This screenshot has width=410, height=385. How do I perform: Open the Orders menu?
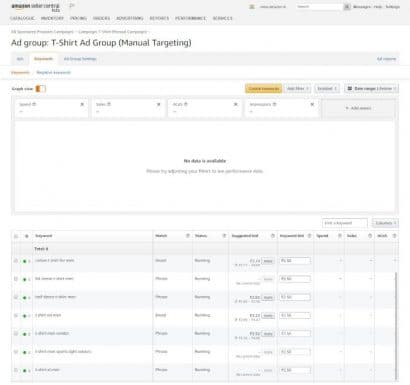tap(101, 18)
